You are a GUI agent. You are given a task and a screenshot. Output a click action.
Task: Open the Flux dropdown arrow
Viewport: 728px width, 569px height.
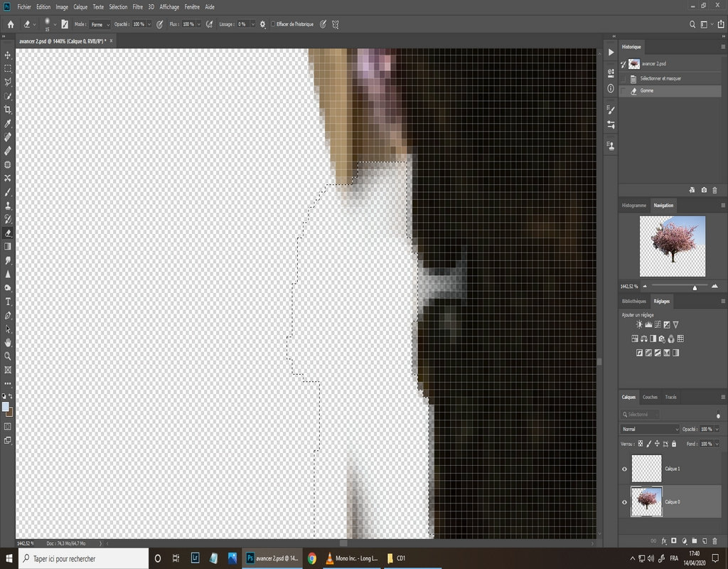pos(199,24)
